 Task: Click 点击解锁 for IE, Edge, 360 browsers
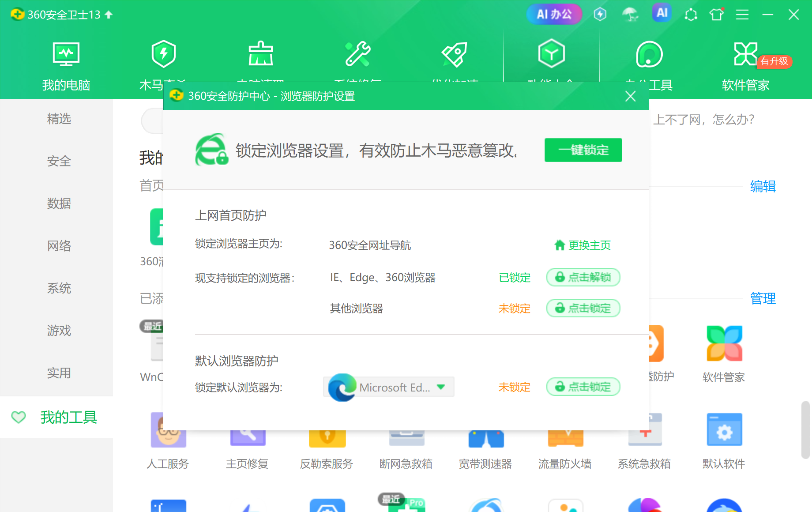tap(583, 277)
